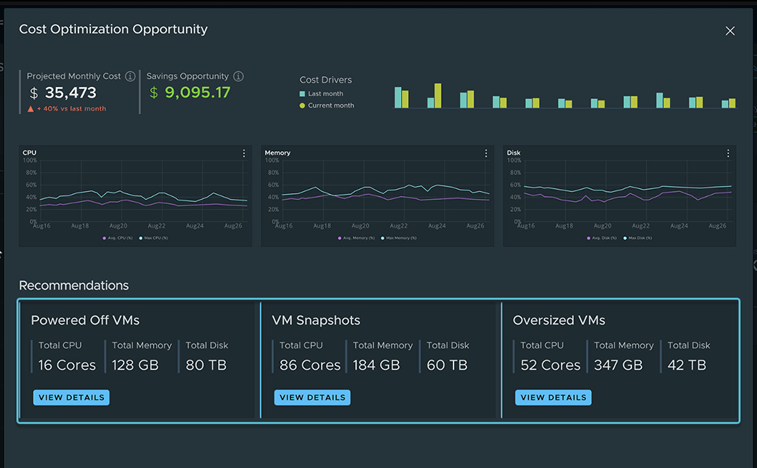757x468 pixels.
Task: Click the dollar sign next to 35,473
Action: point(34,93)
